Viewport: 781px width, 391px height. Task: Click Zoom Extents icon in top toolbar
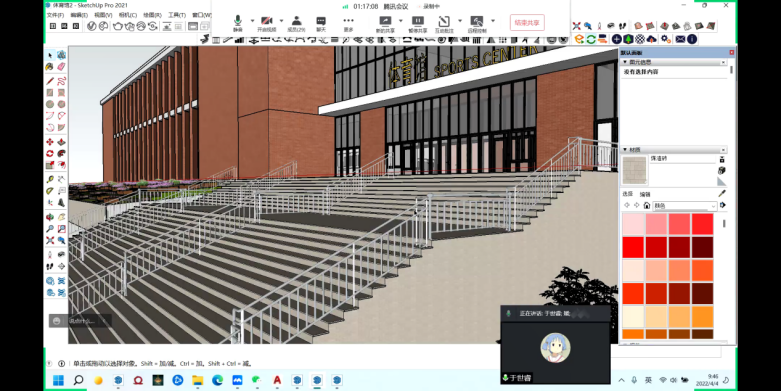point(577,26)
